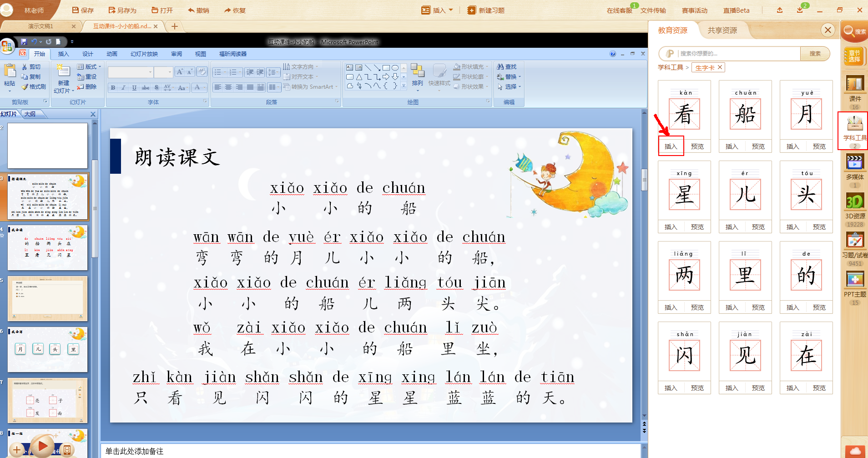Screen dimensions: 868x458
Task: Toggle underline formatting
Action: [134, 88]
